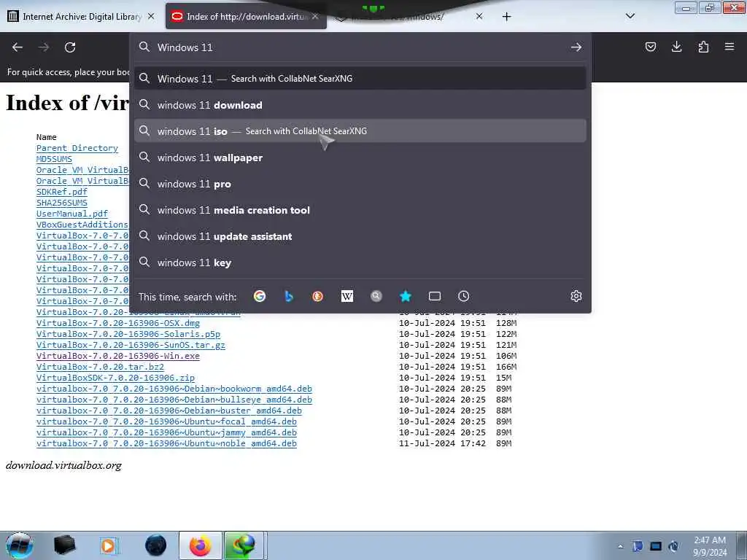Search this time with Google
747x560 pixels.
click(260, 296)
